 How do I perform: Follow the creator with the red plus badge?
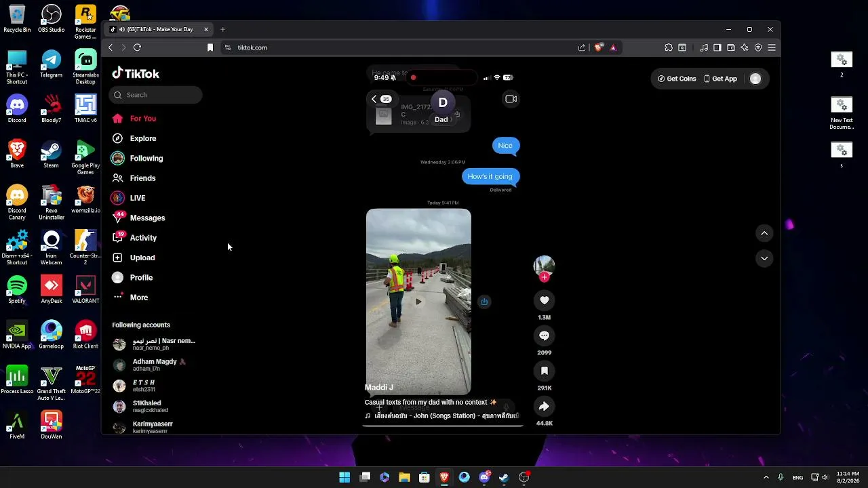[544, 277]
